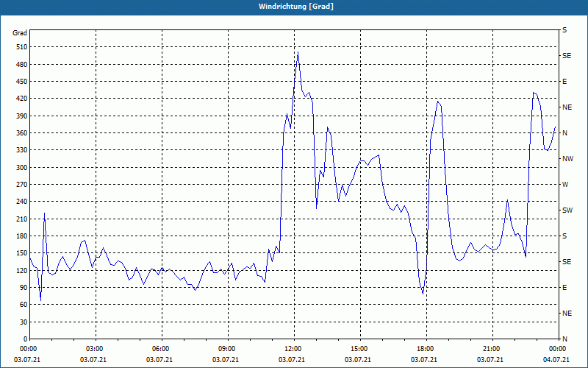Click the 510 value on the degree axis
Screen dimensions: 588x368
[22, 47]
